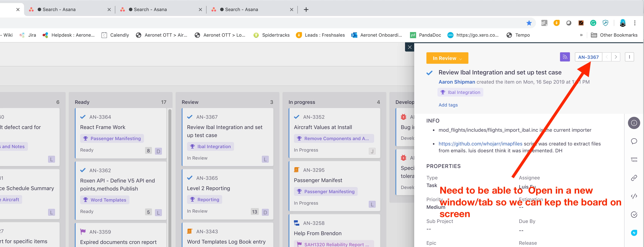Open board card AN-3367 Review Ibal Integration
The width and height of the screenshot is (644, 247).
228,137
